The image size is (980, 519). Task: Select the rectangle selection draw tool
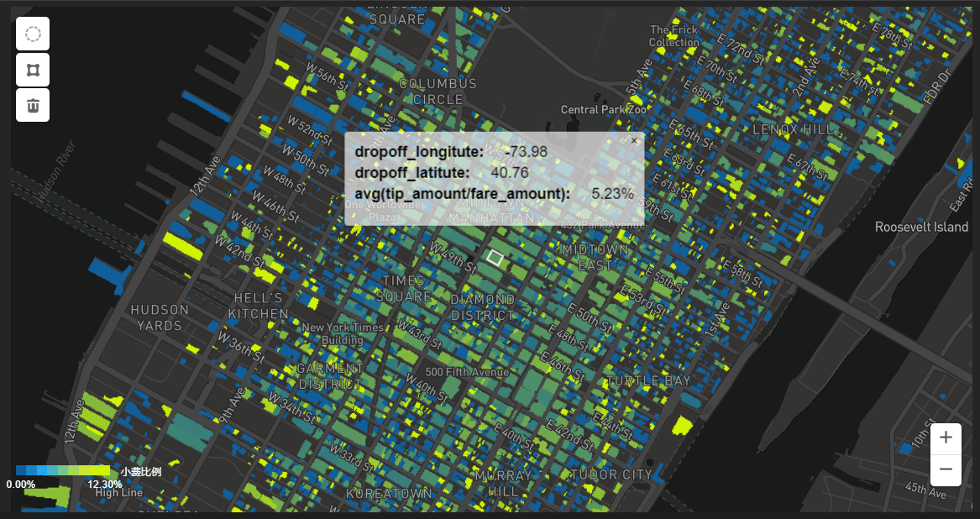pyautogui.click(x=33, y=70)
